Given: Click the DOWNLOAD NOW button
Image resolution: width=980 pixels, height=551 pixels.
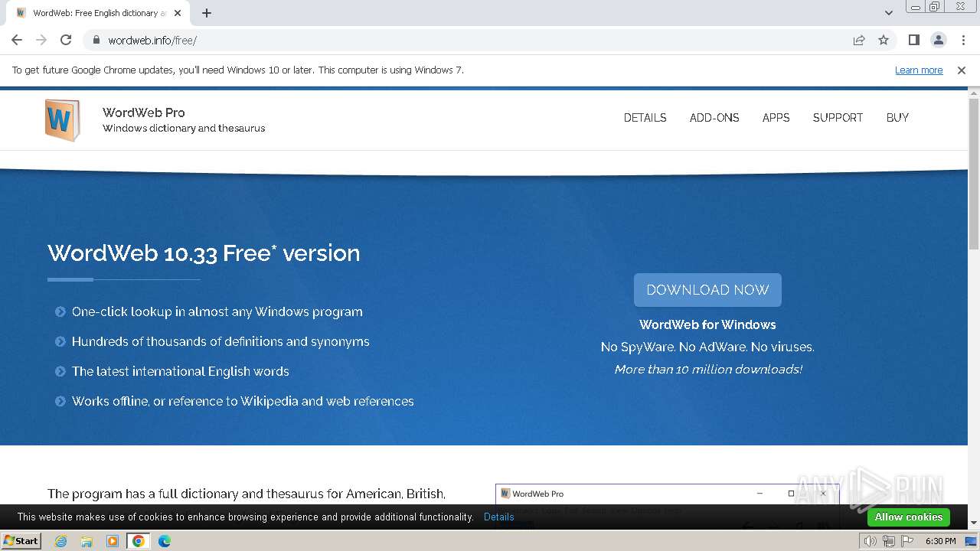Looking at the screenshot, I should pyautogui.click(x=707, y=290).
